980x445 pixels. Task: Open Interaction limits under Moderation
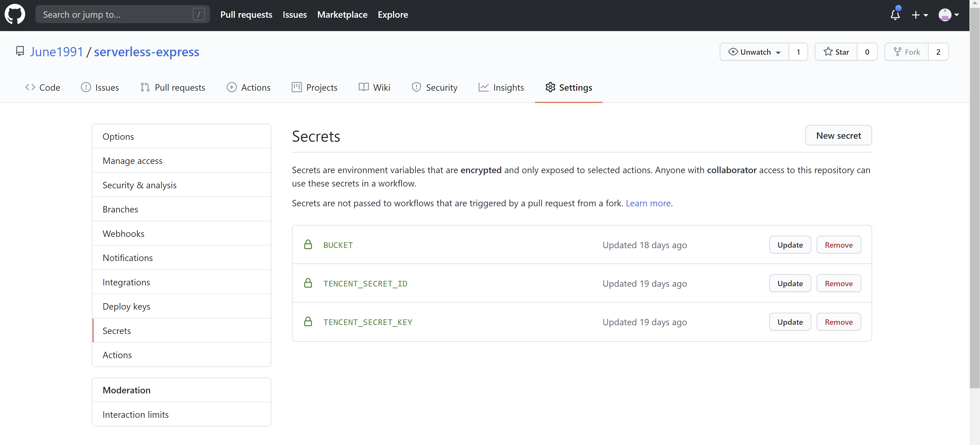click(182, 414)
